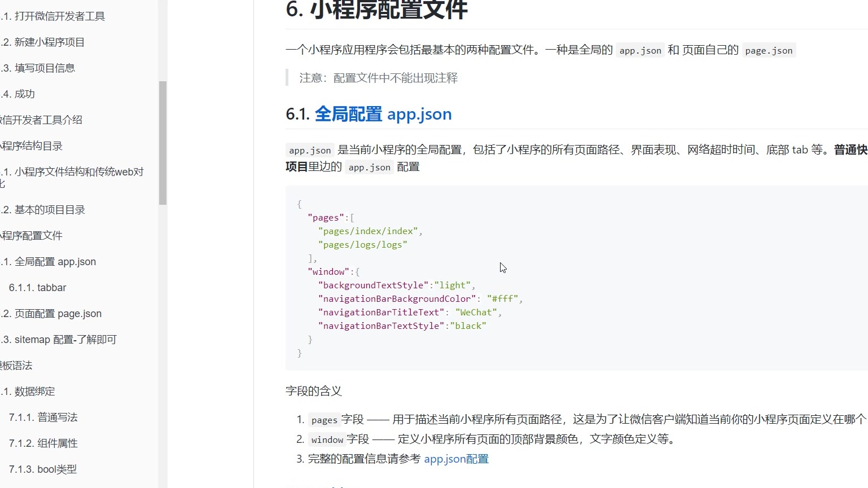The image size is (868, 488).
Task: Open 7.1.2. 组件属性 outline item
Action: [x=43, y=443]
